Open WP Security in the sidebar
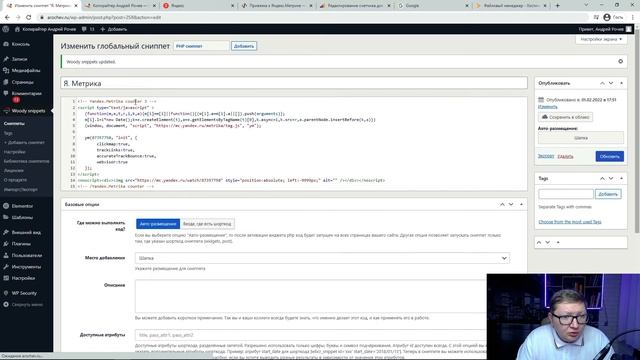Screen dimensions: 640x360 point(24,293)
